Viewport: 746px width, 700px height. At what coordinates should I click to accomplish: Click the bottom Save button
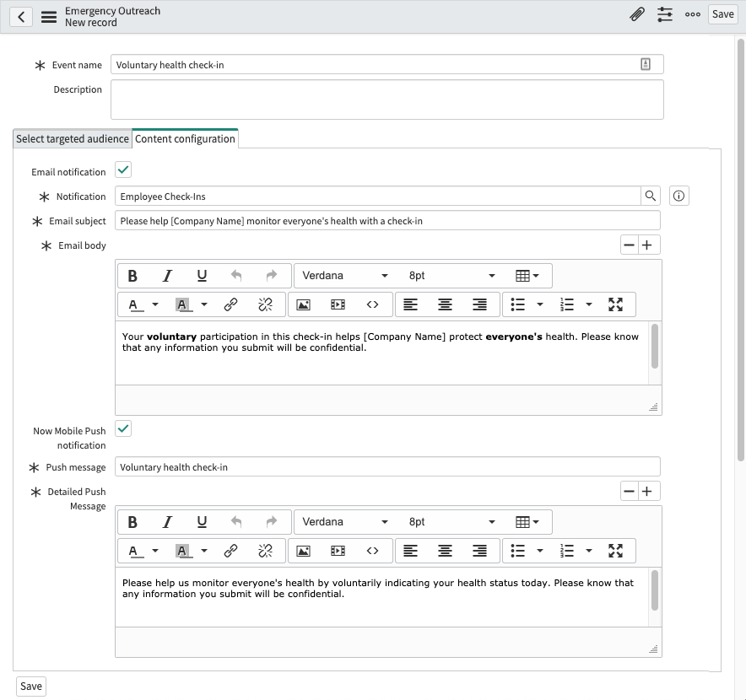[31, 687]
